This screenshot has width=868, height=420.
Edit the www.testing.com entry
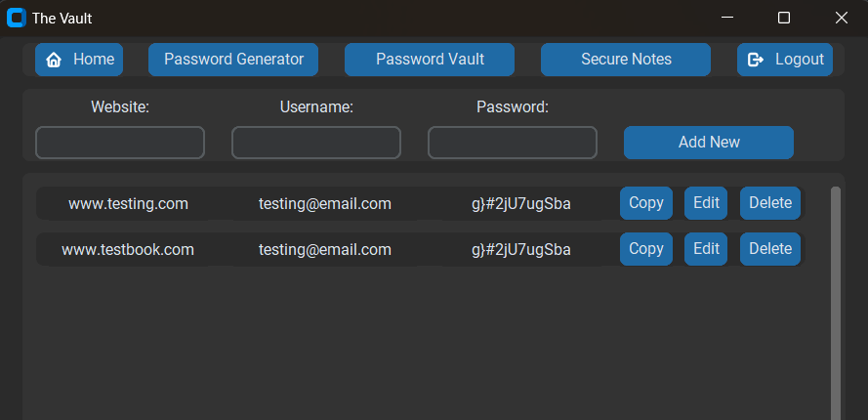click(x=706, y=203)
